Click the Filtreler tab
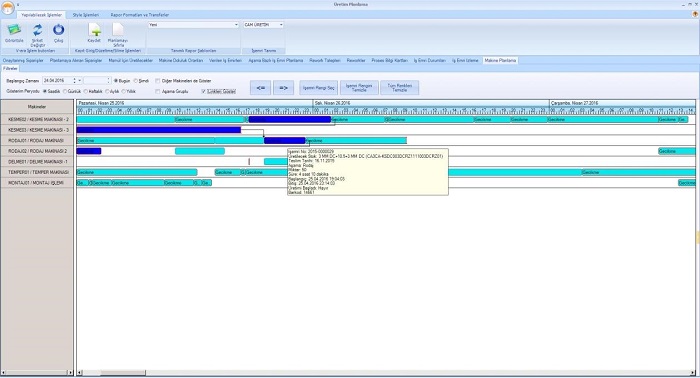The width and height of the screenshot is (700, 378). point(10,69)
